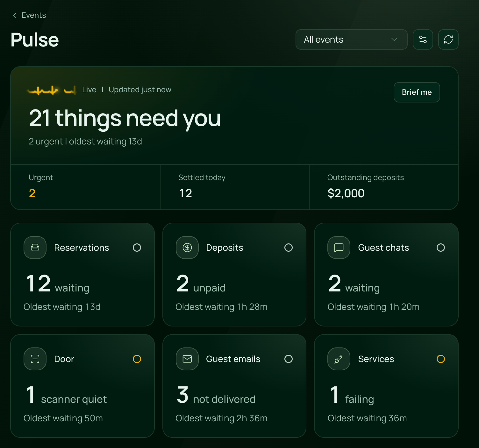Click the live heartbeat pulse icon
Image resolution: width=479 pixels, height=448 pixels.
(x=52, y=91)
